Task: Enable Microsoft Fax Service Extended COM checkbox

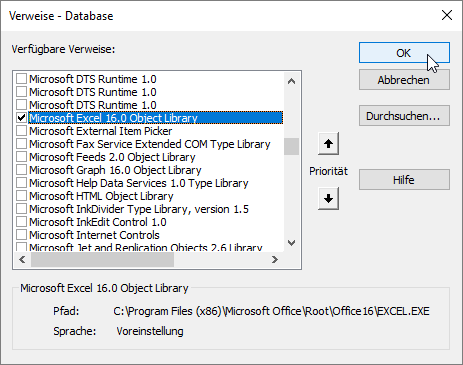Action: point(22,144)
